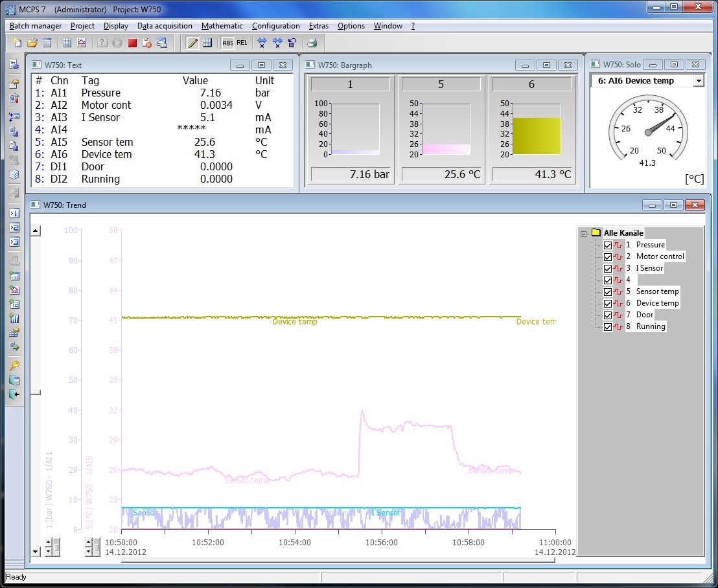
Task: Click the yellow key icon in sidebar
Action: pos(14,365)
